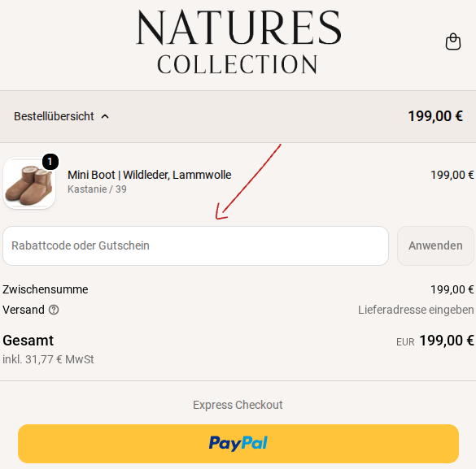Image resolution: width=476 pixels, height=469 pixels.
Task: Pay with the yellow PayPal express button
Action: tap(238, 444)
